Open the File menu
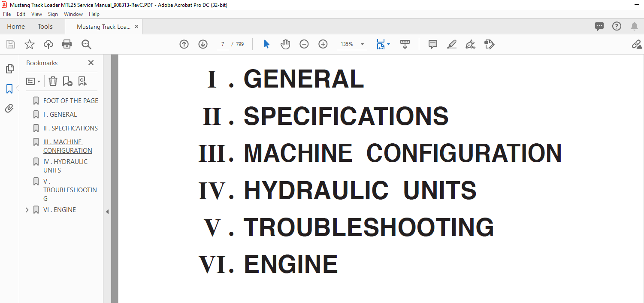 (x=7, y=14)
